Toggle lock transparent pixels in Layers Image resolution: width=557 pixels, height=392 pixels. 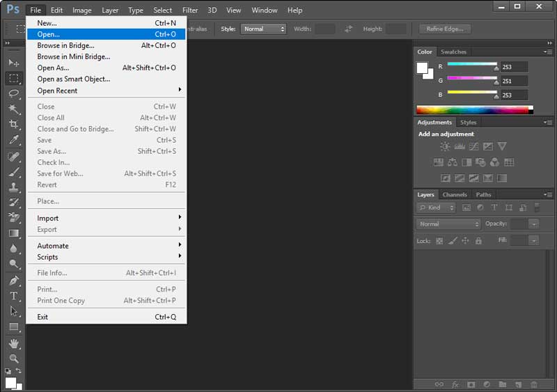point(439,241)
